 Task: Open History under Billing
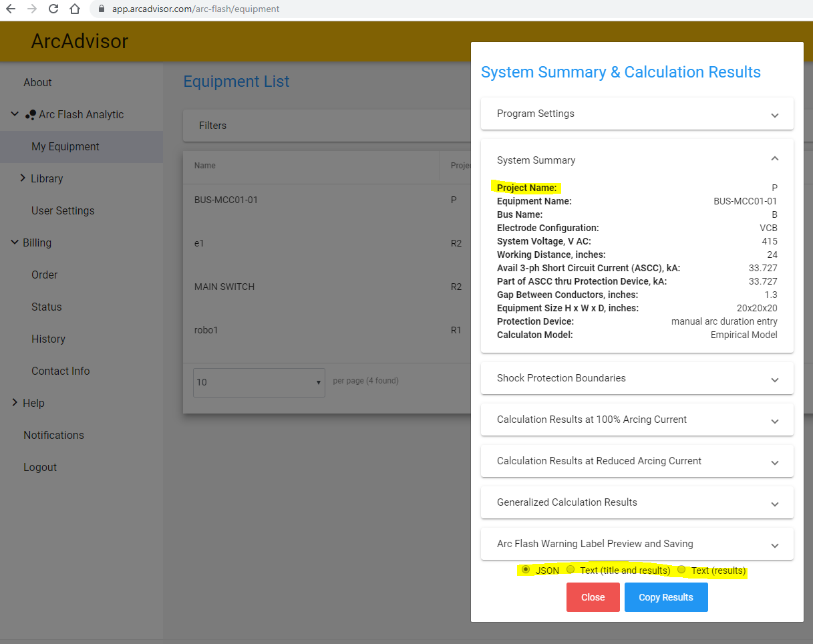pyautogui.click(x=48, y=339)
